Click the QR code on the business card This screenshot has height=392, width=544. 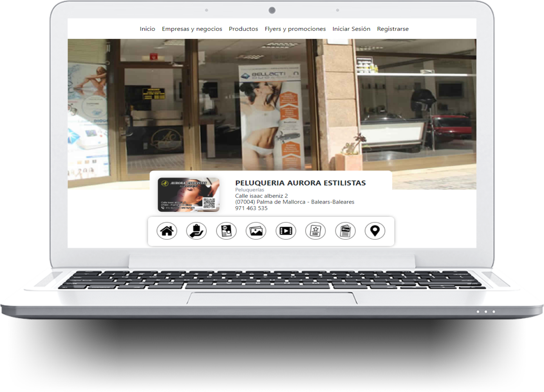(x=209, y=203)
